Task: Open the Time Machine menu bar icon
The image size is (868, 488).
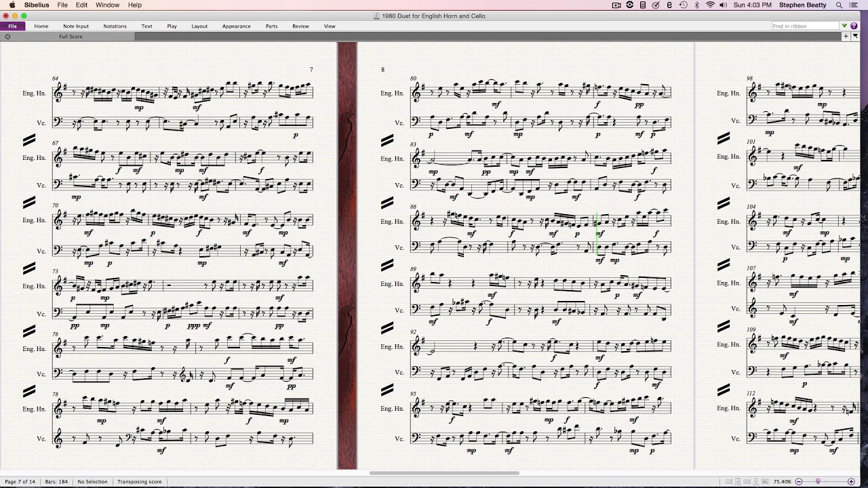Action: [x=684, y=5]
